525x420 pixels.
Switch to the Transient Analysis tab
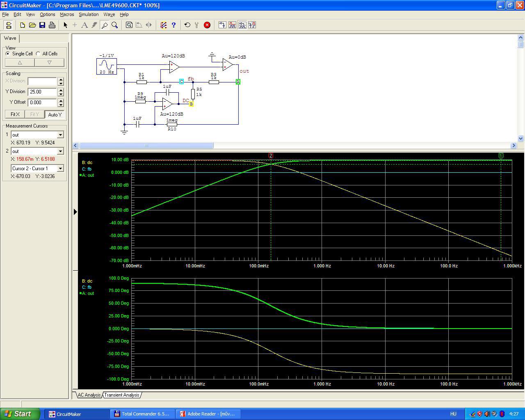[121, 395]
